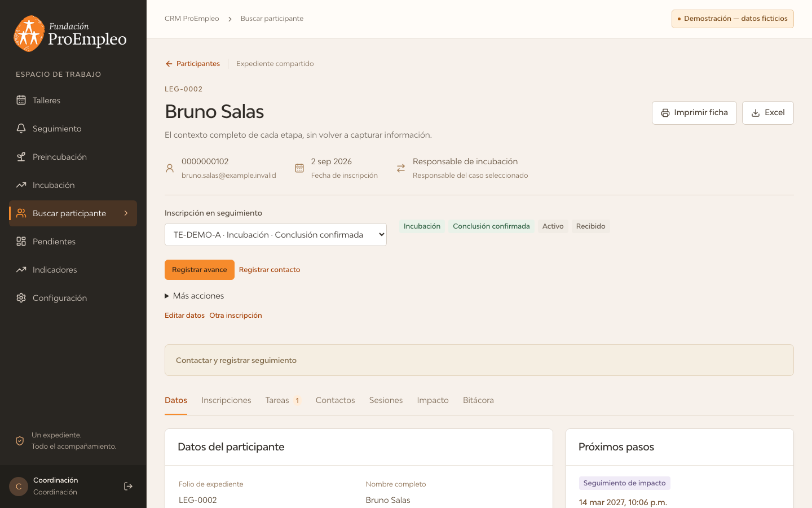This screenshot has height=508, width=812.
Task: Click the back arrow before Participantes
Action: coord(169,64)
